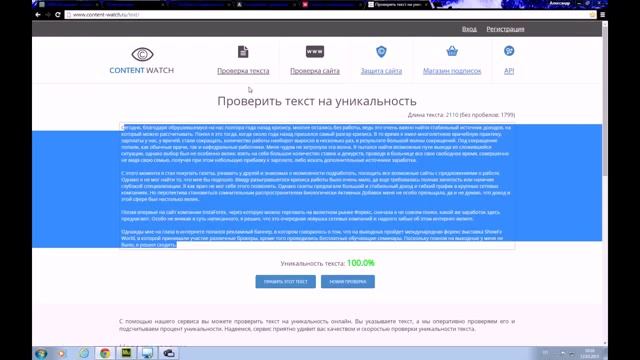Click the address bar with content-watch.ru URL
Viewport: 640px width, 360px height.
(327, 15)
